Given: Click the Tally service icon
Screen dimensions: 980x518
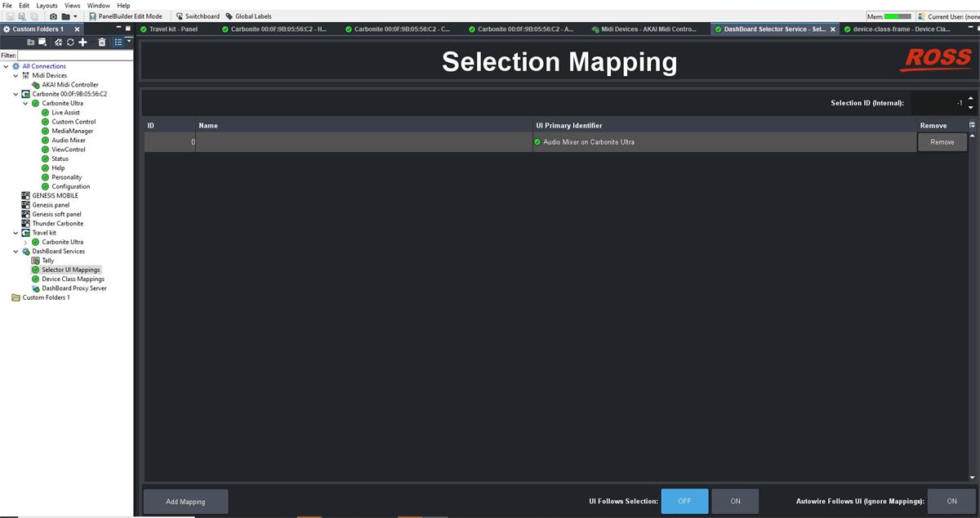Looking at the screenshot, I should pyautogui.click(x=36, y=261).
